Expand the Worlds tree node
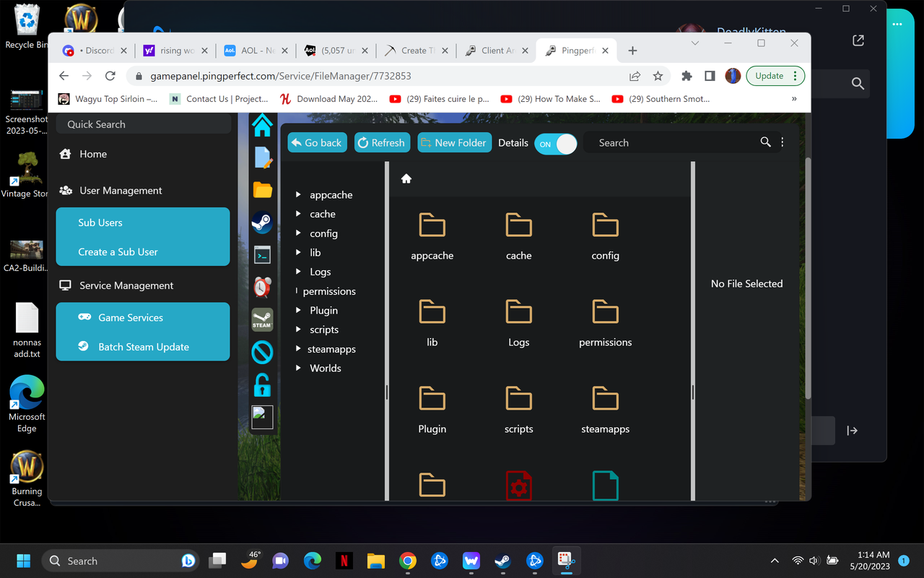The width and height of the screenshot is (924, 578). (298, 368)
